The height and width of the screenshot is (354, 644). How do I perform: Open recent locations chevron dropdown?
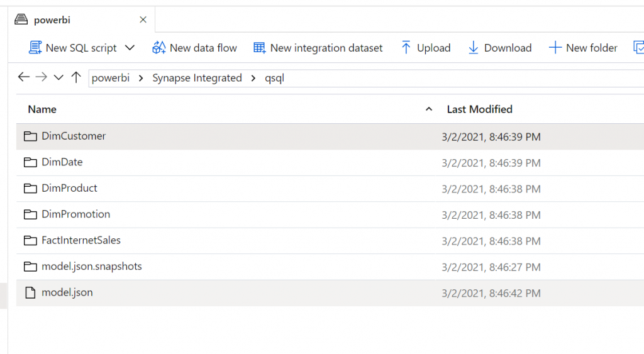click(58, 77)
